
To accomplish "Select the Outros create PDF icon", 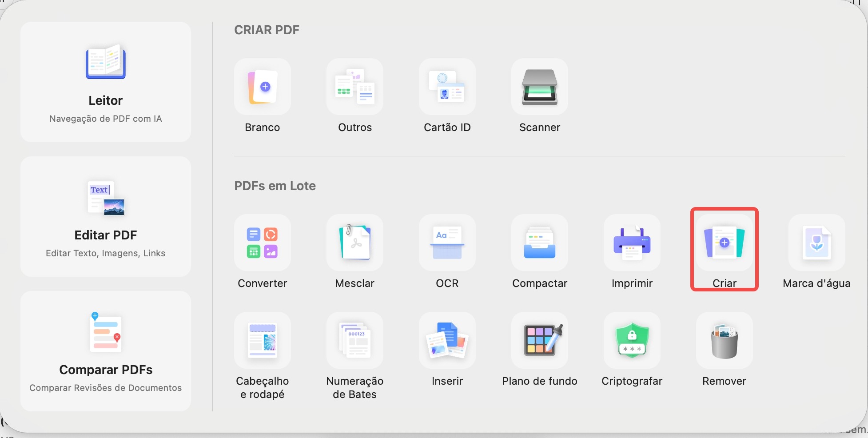I will [355, 87].
